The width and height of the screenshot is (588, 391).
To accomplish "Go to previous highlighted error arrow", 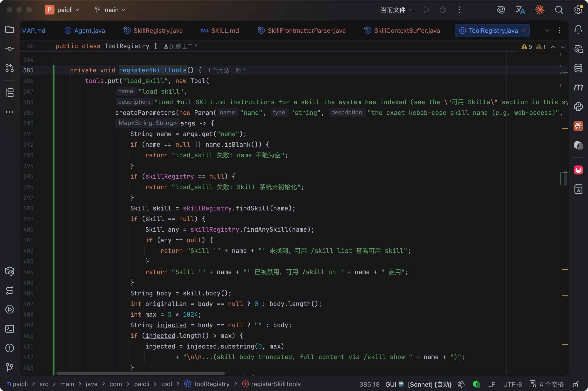I will pyautogui.click(x=553, y=47).
